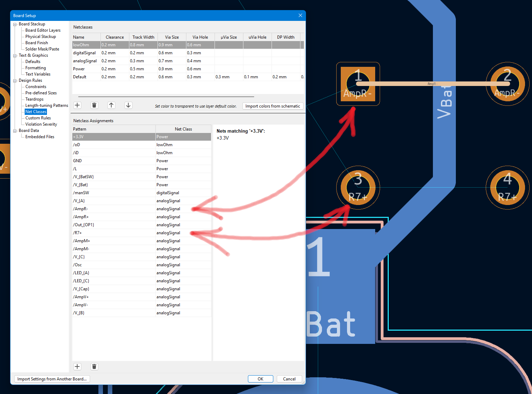Image resolution: width=532 pixels, height=394 pixels.
Task: Open the Custom Rules page
Action: click(x=38, y=118)
